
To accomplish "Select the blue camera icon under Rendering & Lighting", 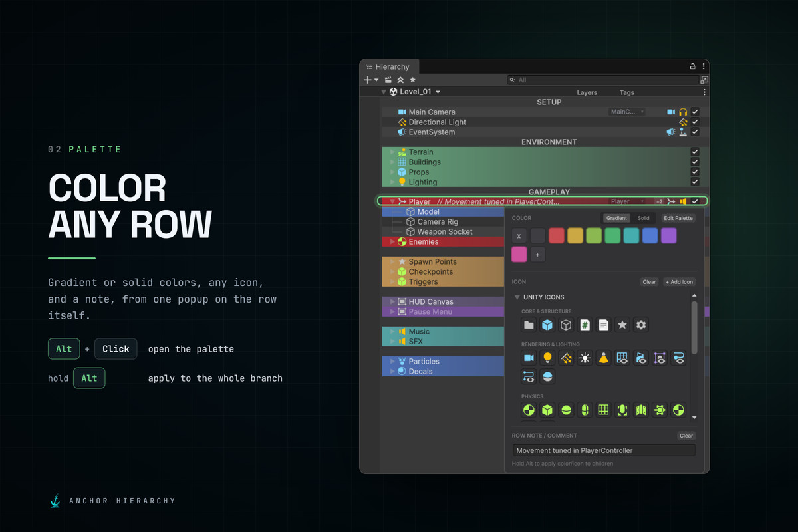I will coord(529,358).
